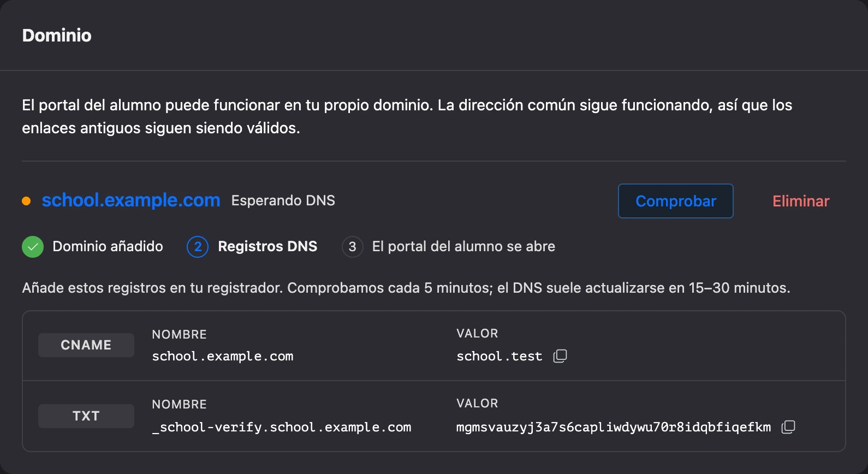
Task: Select name _school-verify.school.example.com
Action: [x=282, y=427]
